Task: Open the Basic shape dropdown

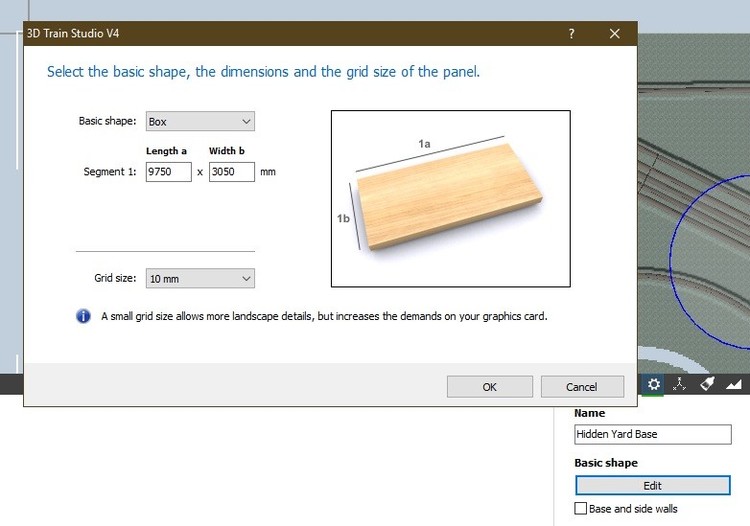Action: point(200,121)
